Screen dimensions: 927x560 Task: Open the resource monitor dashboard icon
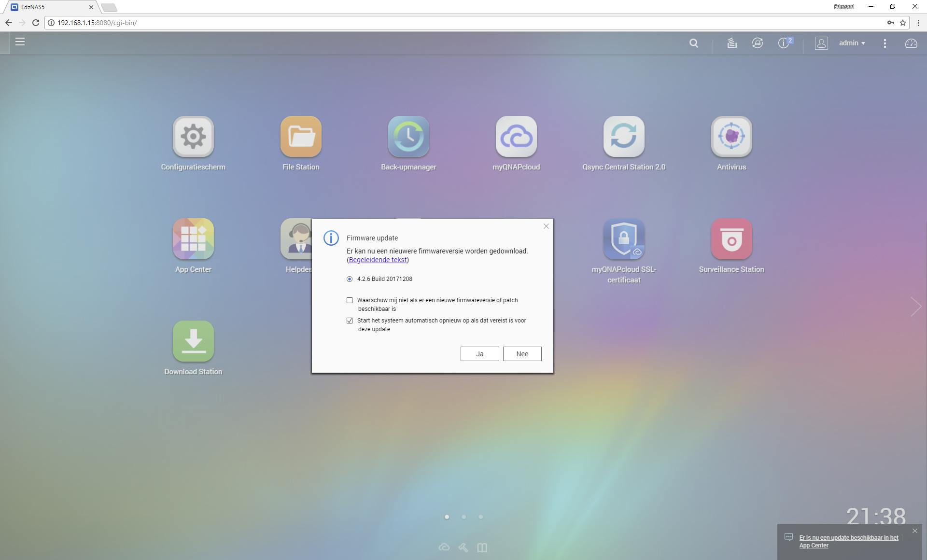(x=911, y=43)
